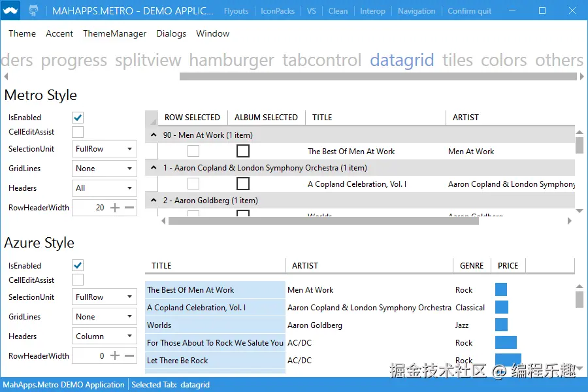588x392 pixels.
Task: Switch to the tiles tab
Action: point(457,60)
